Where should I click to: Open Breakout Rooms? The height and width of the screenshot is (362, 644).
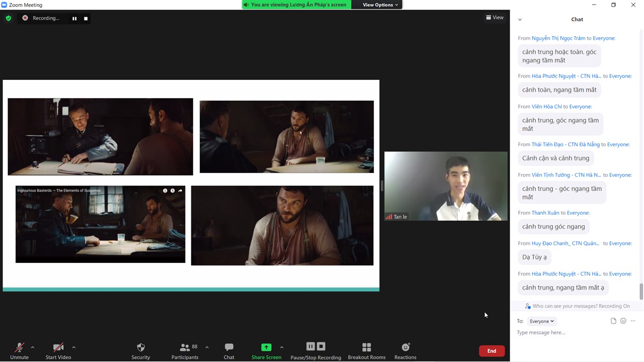[367, 350]
